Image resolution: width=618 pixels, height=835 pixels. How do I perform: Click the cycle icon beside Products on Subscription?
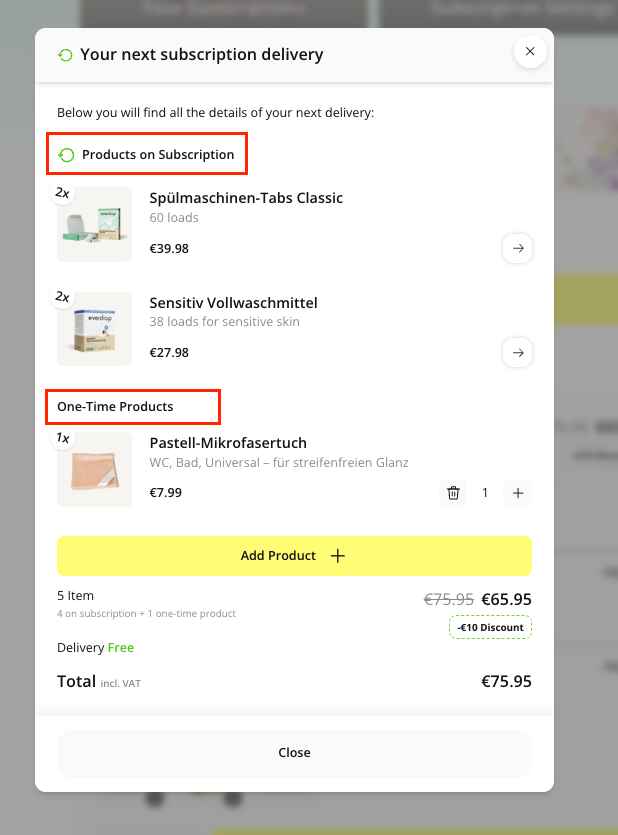tap(67, 155)
